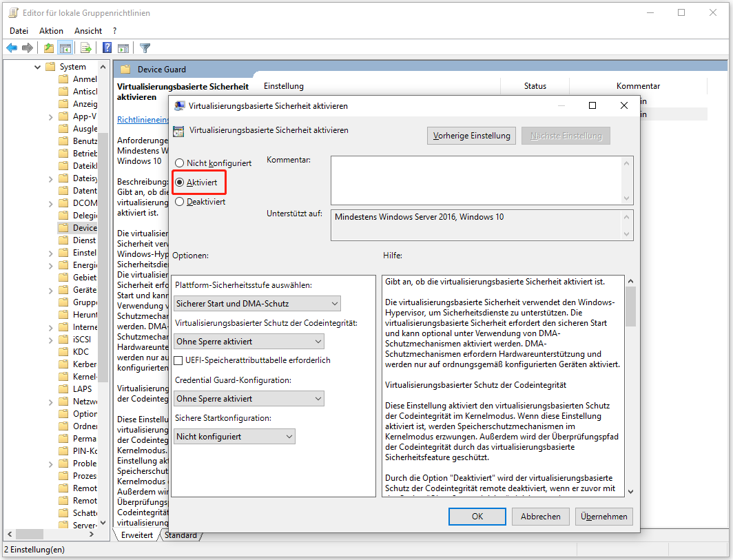
Task: Select the 'Deaktiviert' radio button
Action: coord(180,202)
